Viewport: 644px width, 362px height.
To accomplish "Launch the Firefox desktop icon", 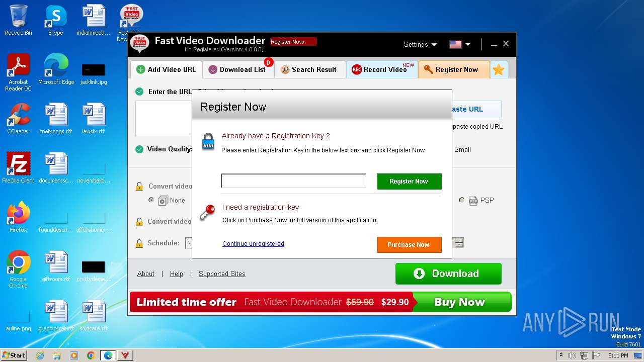I will click(x=18, y=217).
